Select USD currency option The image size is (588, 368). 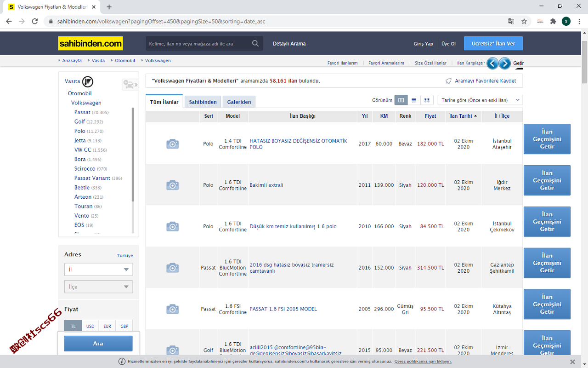(x=90, y=326)
